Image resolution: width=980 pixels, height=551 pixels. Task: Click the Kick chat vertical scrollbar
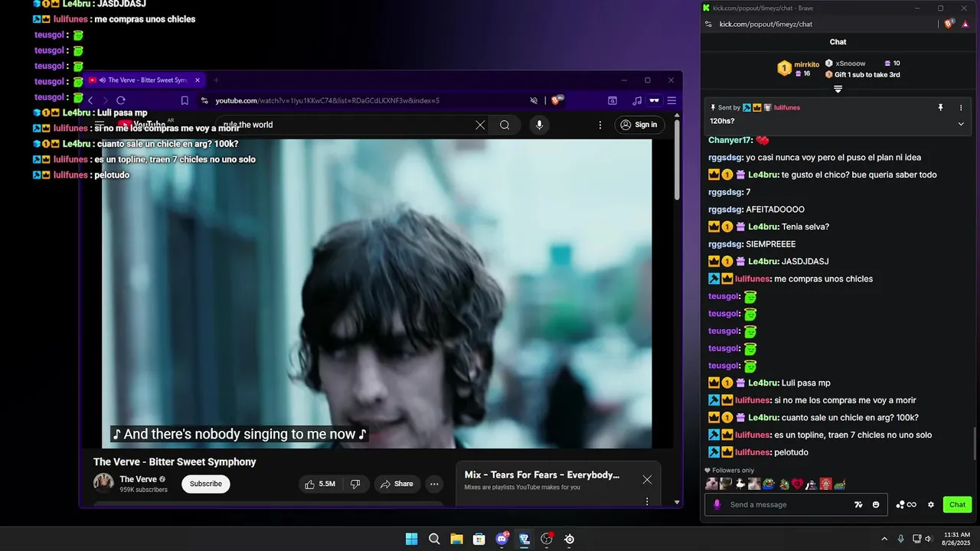point(974,444)
